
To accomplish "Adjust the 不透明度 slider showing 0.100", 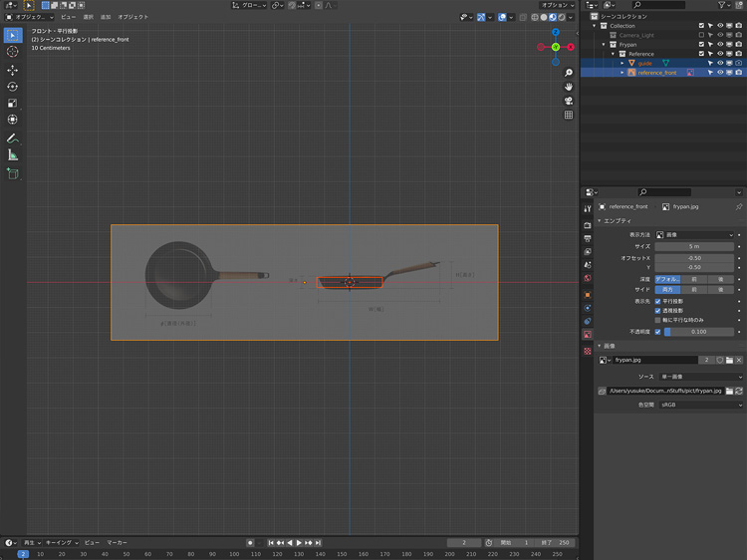I will (x=698, y=332).
